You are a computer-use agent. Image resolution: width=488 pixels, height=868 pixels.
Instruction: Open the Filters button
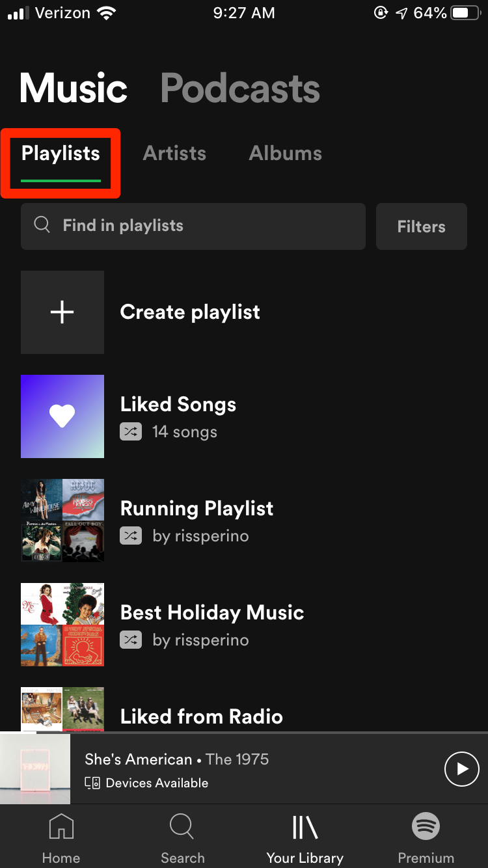[422, 226]
